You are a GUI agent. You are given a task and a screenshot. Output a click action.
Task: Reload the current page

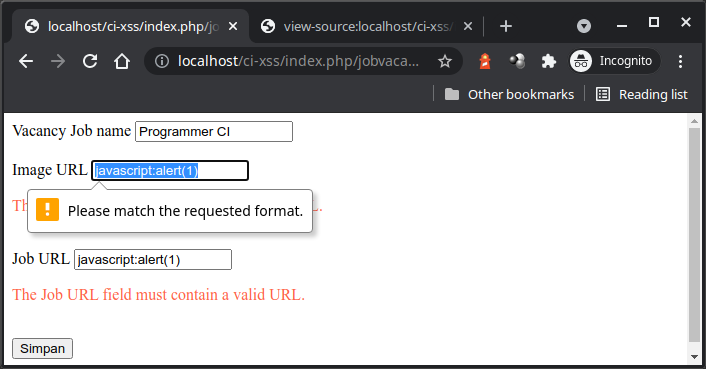click(x=90, y=61)
